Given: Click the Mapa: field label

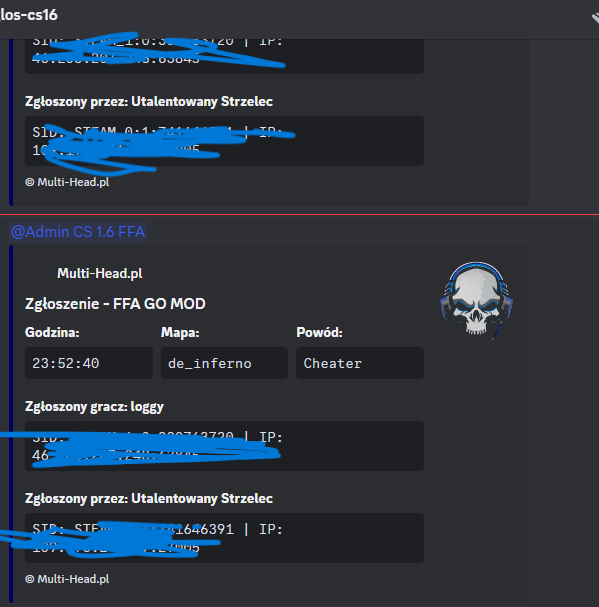Looking at the screenshot, I should pos(180,332).
